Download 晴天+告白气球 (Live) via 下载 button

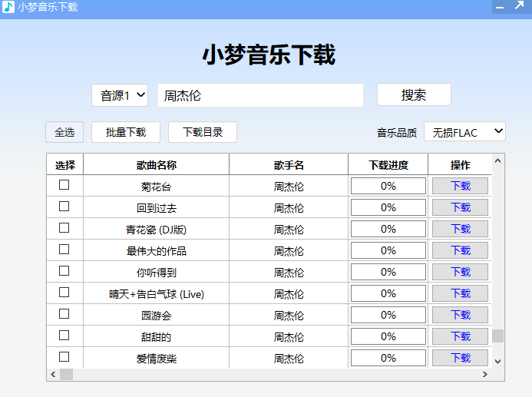460,293
